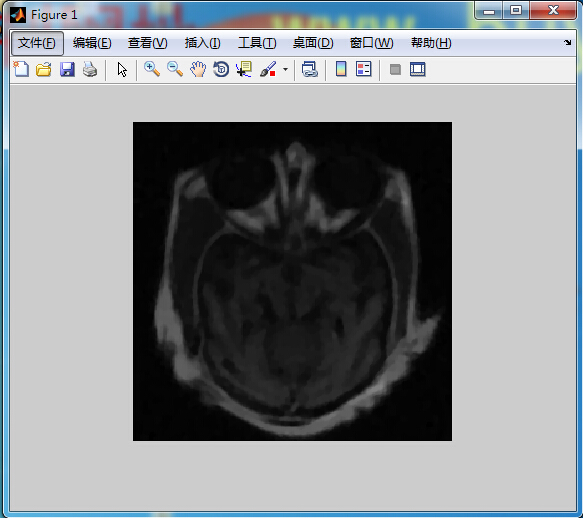
Task: Choose the Data Cursor tool
Action: pyautogui.click(x=244, y=69)
